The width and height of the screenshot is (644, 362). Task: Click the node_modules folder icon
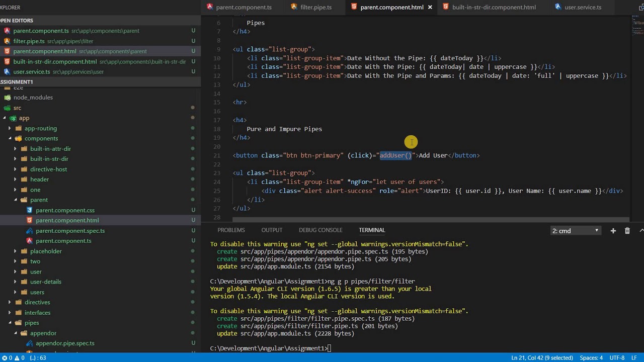[x=7, y=98]
